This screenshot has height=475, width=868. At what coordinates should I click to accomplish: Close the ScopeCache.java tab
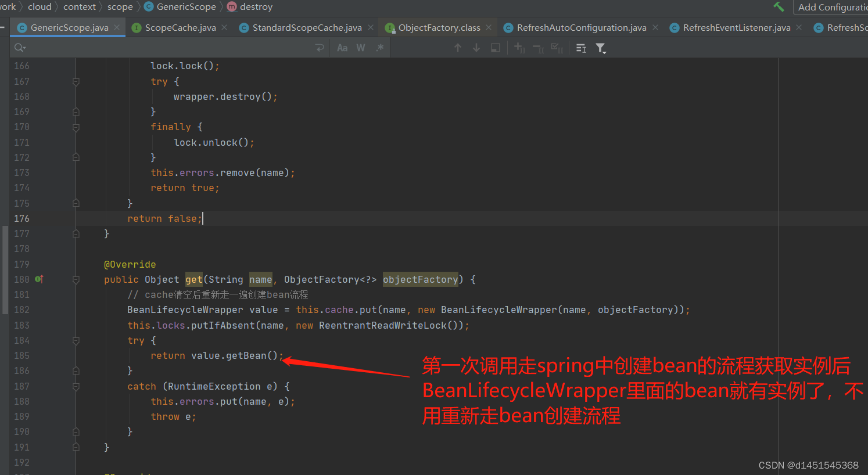point(224,27)
